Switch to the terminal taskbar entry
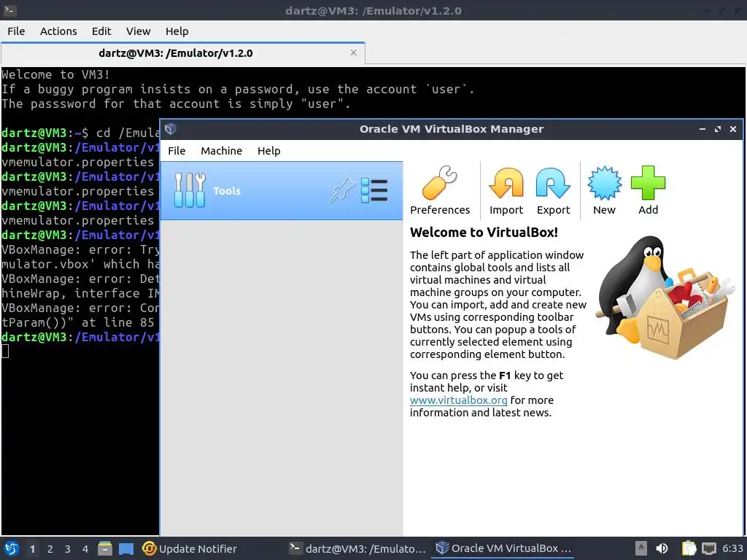The image size is (747, 560). [x=357, y=548]
